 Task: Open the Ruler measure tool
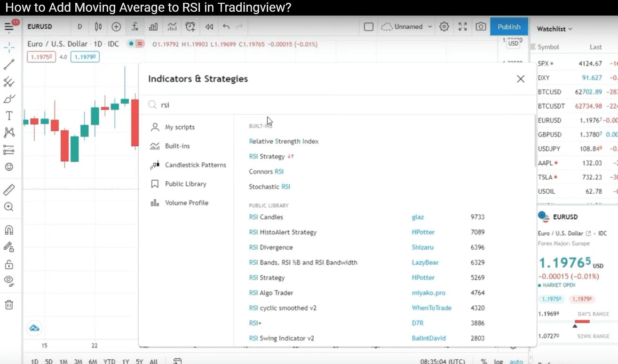coord(9,190)
